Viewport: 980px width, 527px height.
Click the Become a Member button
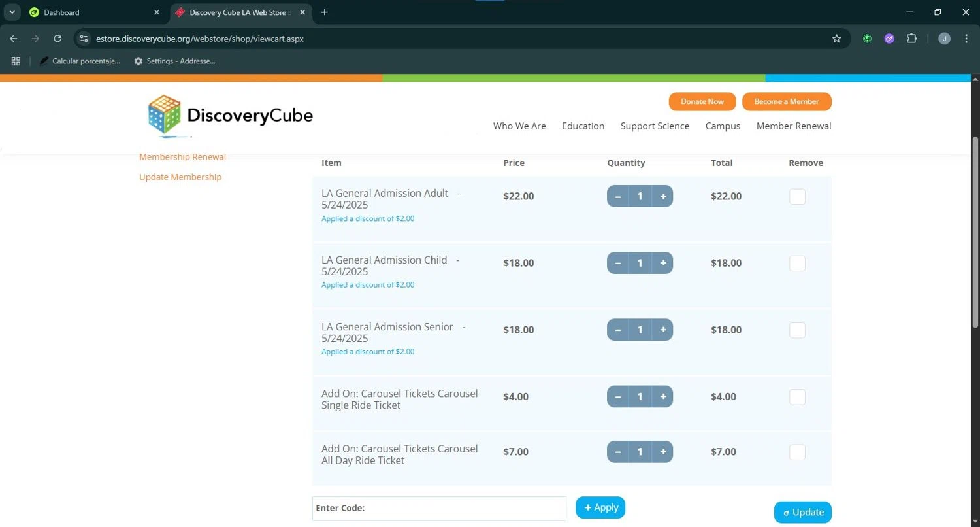click(x=787, y=101)
